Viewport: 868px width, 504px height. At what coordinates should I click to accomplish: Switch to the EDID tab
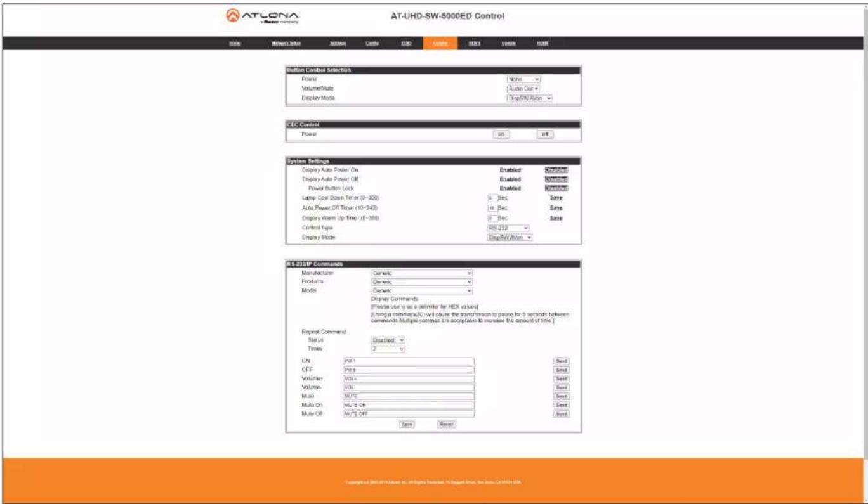coord(407,43)
